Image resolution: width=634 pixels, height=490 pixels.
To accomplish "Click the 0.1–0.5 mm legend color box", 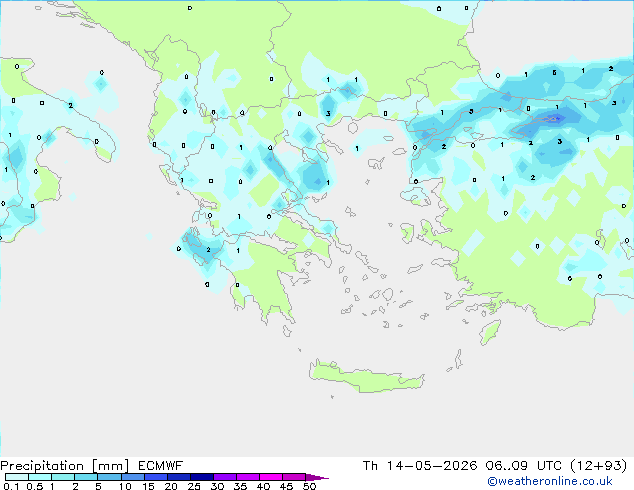I will point(17,477).
